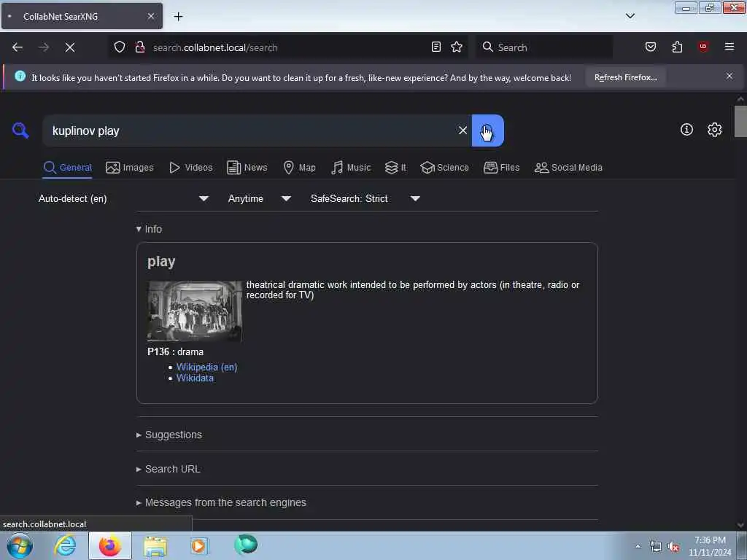Stop loading the page
Screen dimensions: 747x560
69,47
